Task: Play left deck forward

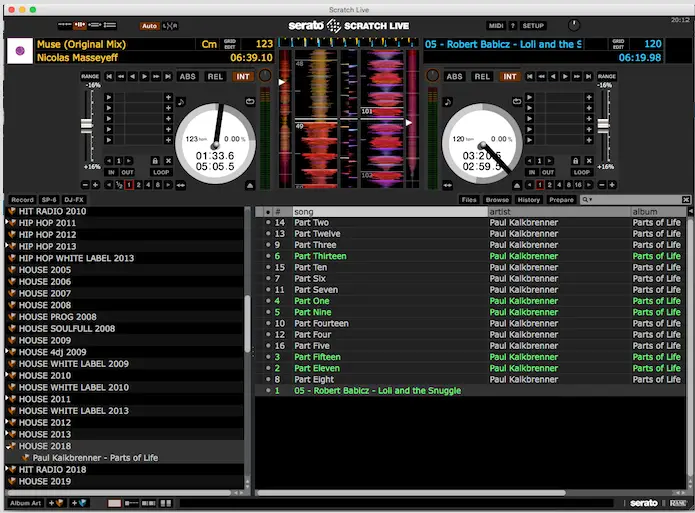Action: (144, 76)
